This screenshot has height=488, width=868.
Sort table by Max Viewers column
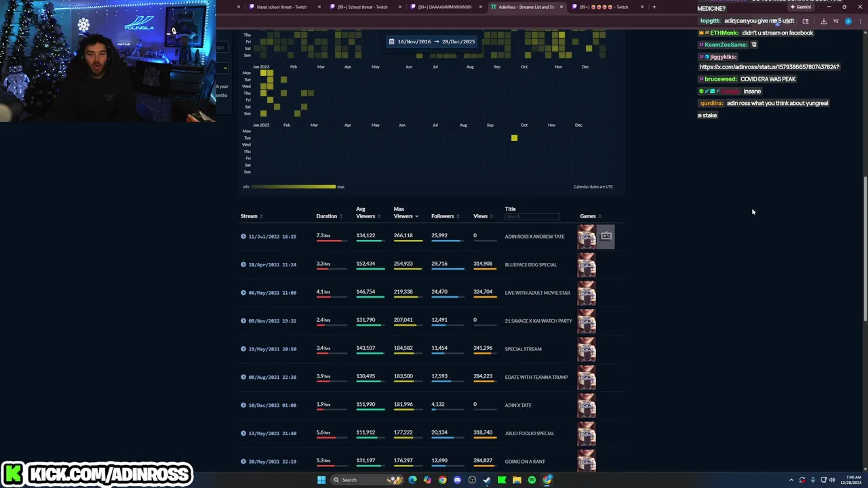pos(405,213)
